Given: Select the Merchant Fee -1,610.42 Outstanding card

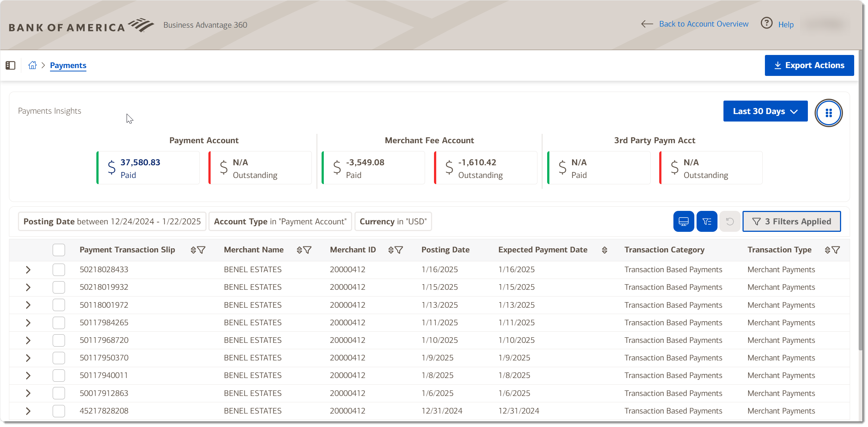Looking at the screenshot, I should [x=486, y=168].
